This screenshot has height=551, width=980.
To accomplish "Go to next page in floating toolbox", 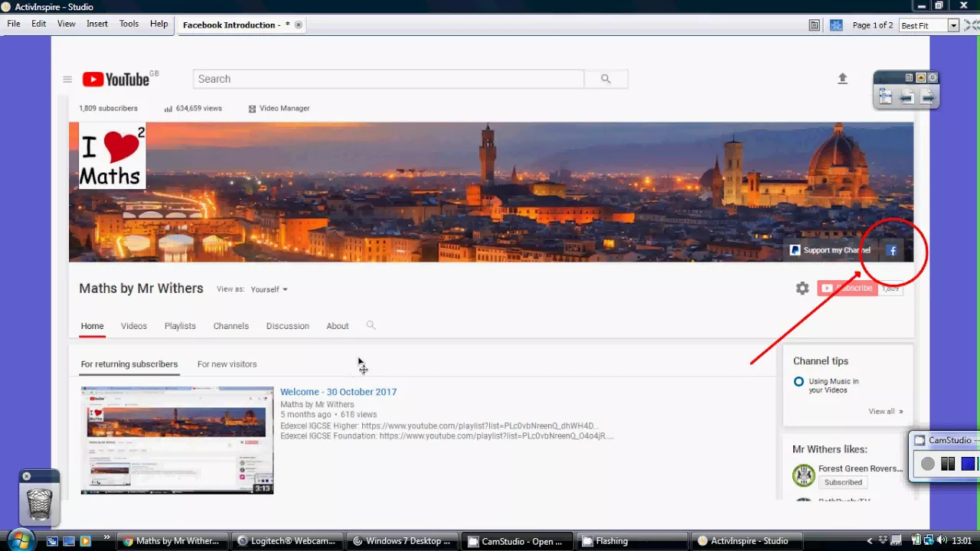I will pyautogui.click(x=927, y=96).
